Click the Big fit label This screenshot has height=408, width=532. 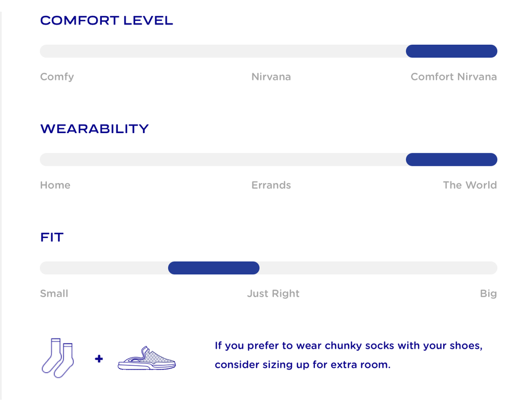pyautogui.click(x=488, y=294)
